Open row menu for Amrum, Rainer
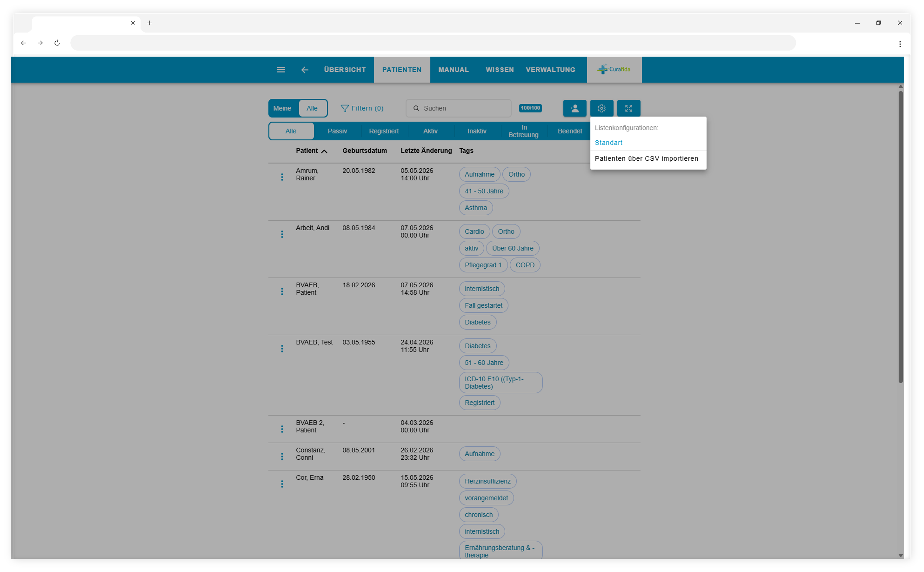The height and width of the screenshot is (572, 924). click(282, 177)
